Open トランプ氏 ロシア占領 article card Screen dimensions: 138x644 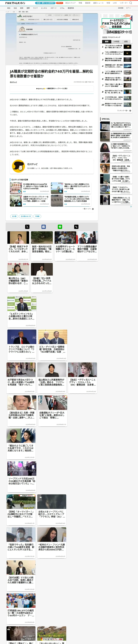[22, 345]
